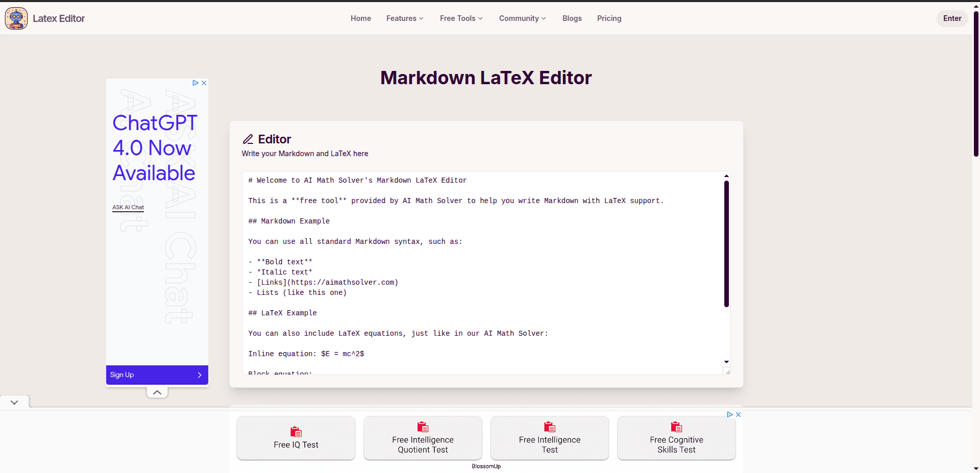Screen dimensions: 980x473
Task: Expand the Community dropdown menu
Action: 522,18
